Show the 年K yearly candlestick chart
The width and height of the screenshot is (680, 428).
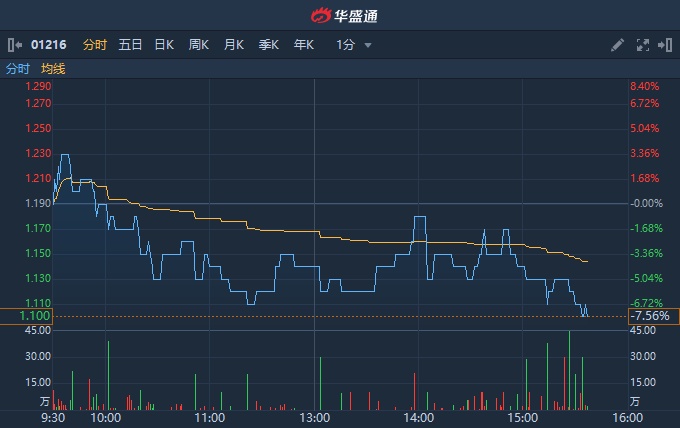(304, 45)
